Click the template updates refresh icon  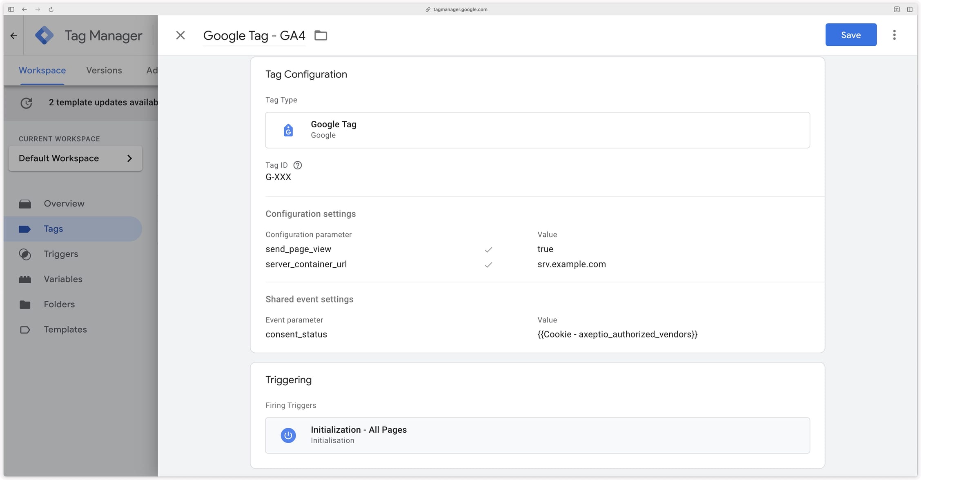tap(27, 103)
